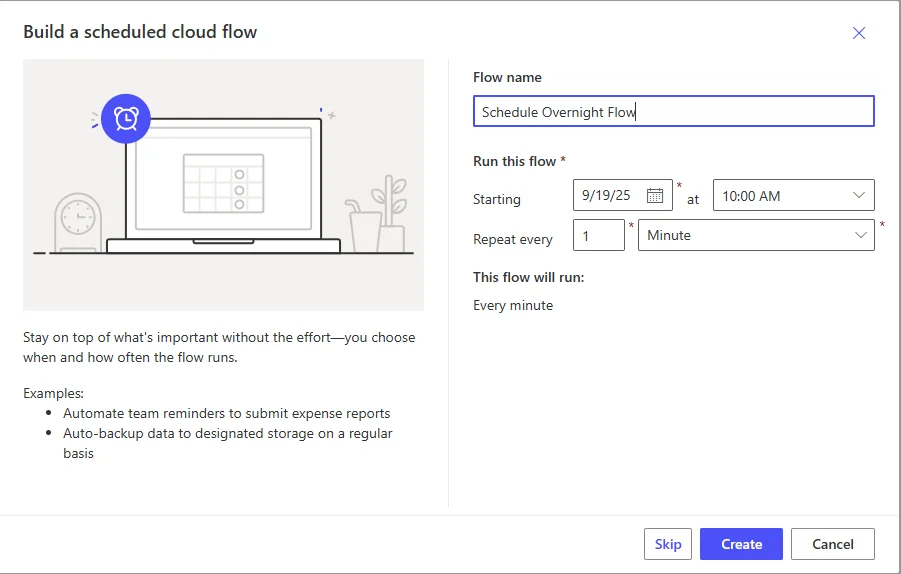Image resolution: width=901 pixels, height=574 pixels.
Task: Click the 'Starting' label
Action: [496, 199]
